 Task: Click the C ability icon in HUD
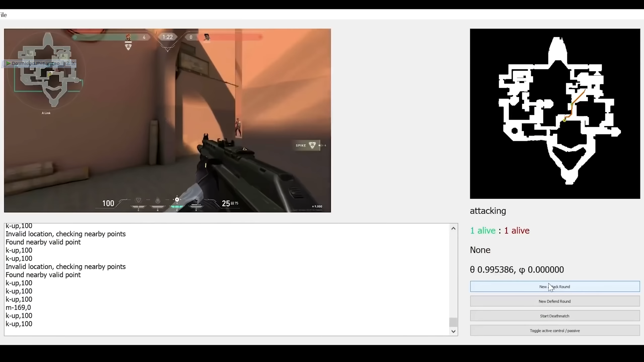(138, 201)
